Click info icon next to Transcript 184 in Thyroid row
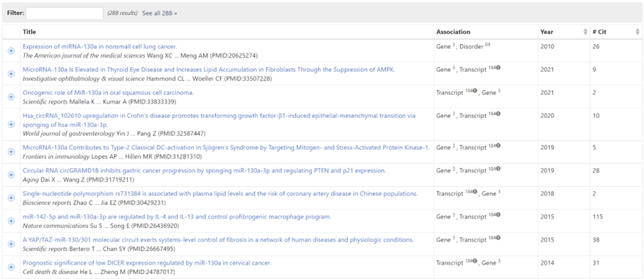Viewport: 644px width, 279px height. [x=498, y=68]
